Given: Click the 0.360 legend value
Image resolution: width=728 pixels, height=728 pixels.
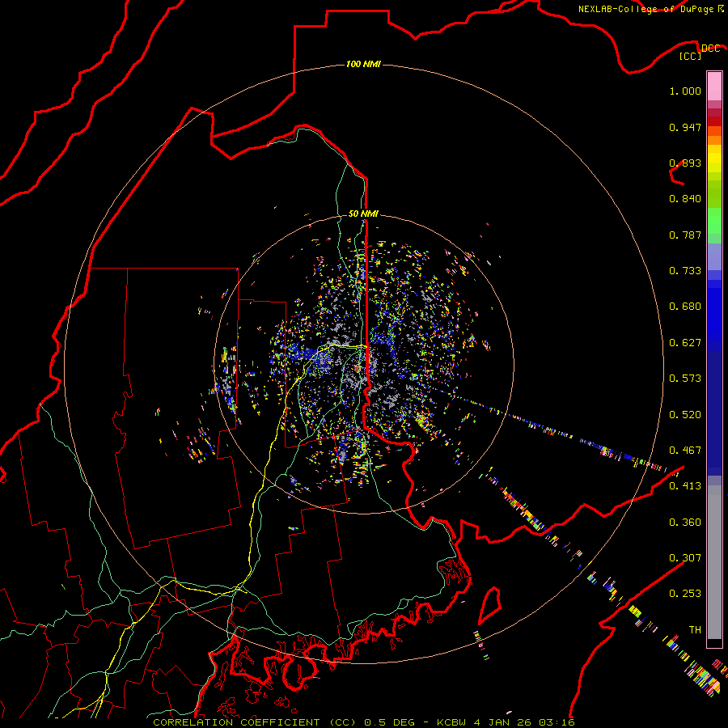Looking at the screenshot, I should coord(685,523).
